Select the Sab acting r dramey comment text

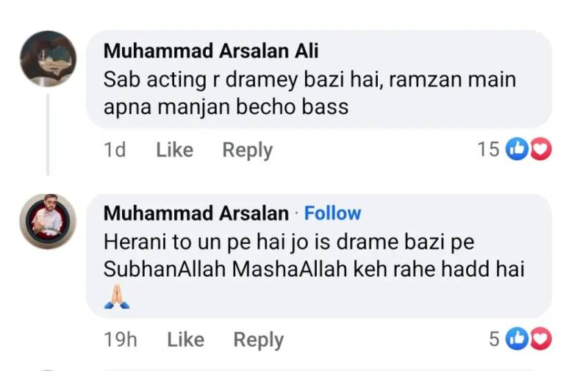click(x=309, y=93)
